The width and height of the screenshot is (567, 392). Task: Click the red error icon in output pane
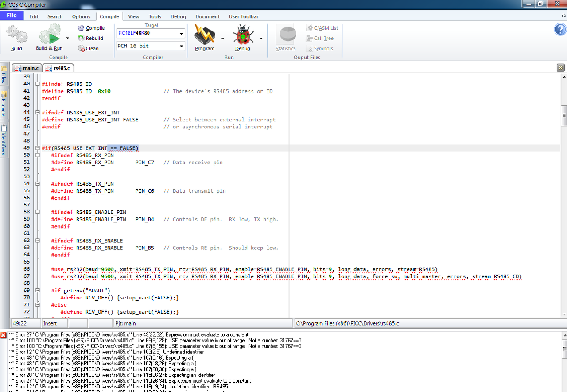3,335
